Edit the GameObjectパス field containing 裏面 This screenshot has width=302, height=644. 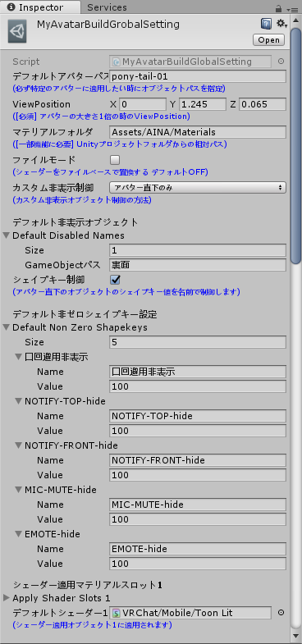tap(198, 265)
